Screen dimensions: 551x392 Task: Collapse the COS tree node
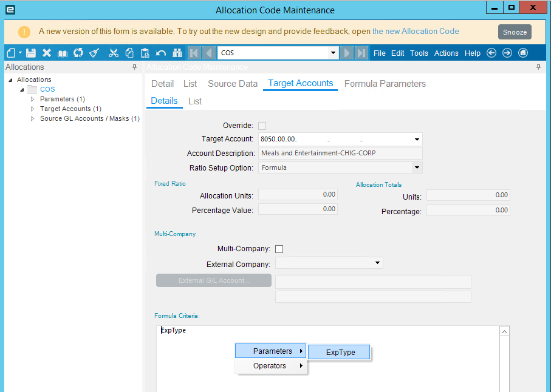tap(22, 90)
